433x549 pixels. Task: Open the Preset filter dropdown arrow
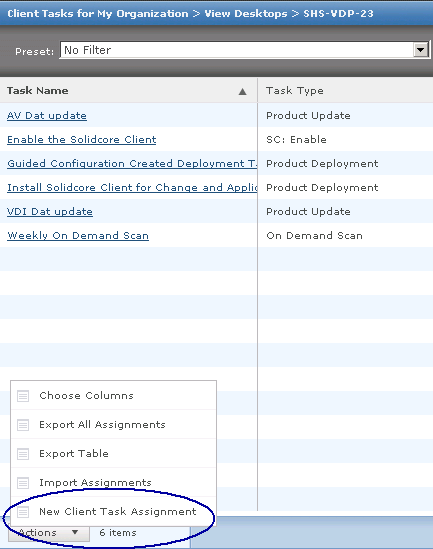coord(421,50)
